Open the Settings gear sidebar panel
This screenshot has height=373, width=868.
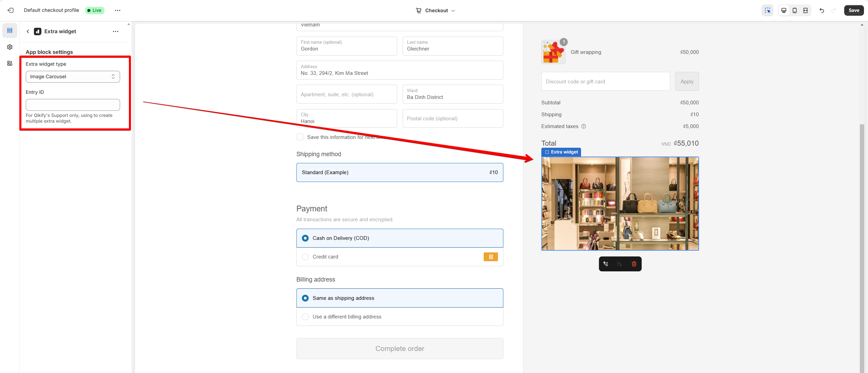click(10, 47)
